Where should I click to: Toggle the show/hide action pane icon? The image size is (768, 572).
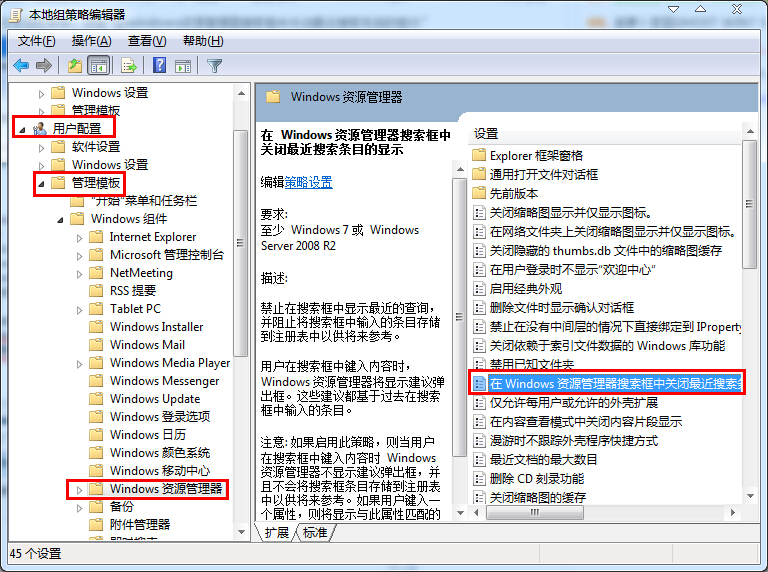(184, 66)
